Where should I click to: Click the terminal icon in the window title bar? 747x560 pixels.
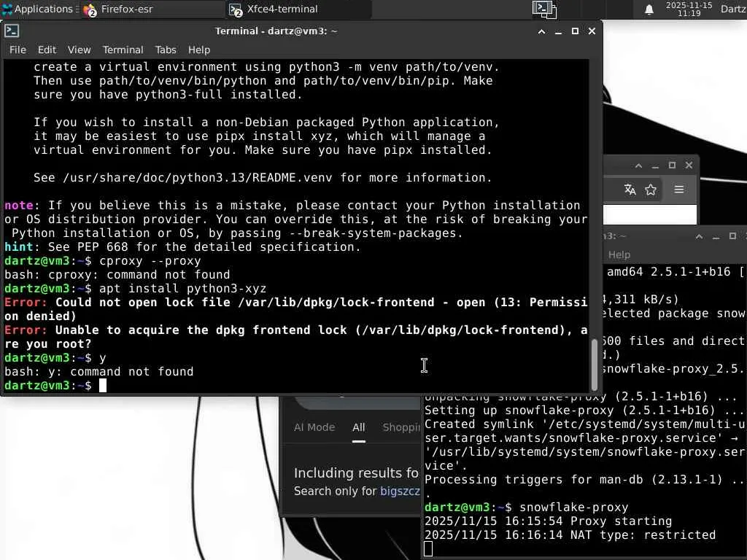[12, 31]
